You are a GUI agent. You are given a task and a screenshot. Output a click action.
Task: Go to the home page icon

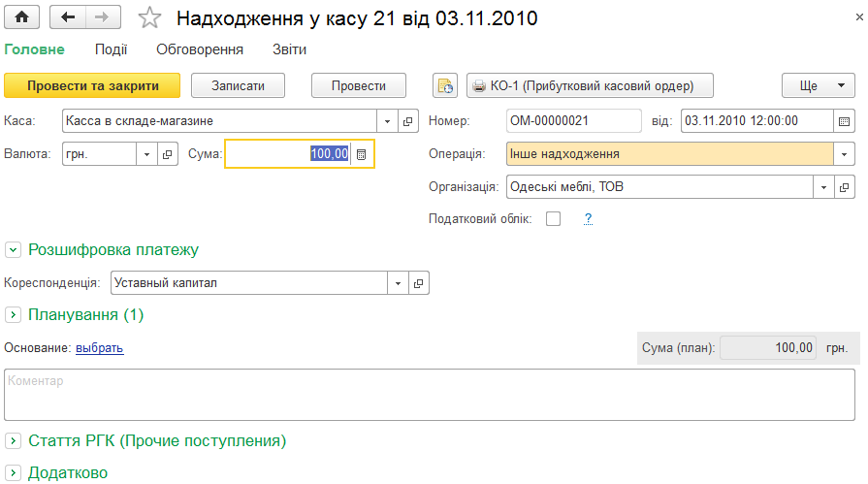tap(21, 17)
